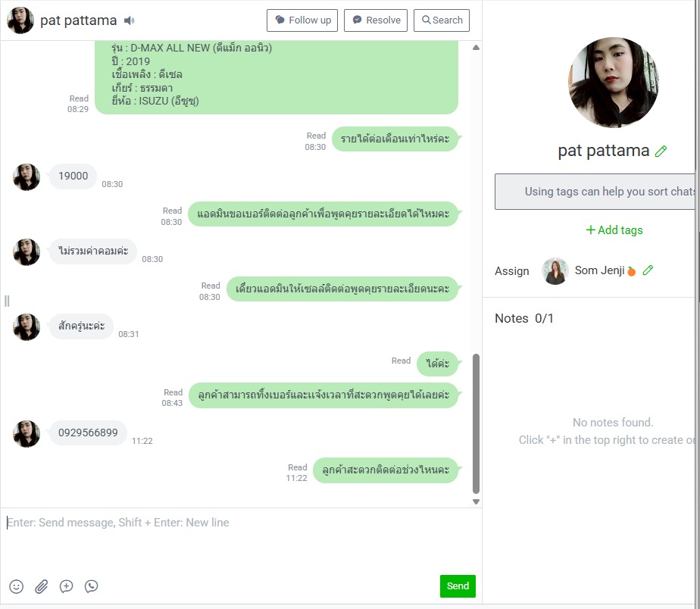Click the left panel resize handle

[x=7, y=301]
